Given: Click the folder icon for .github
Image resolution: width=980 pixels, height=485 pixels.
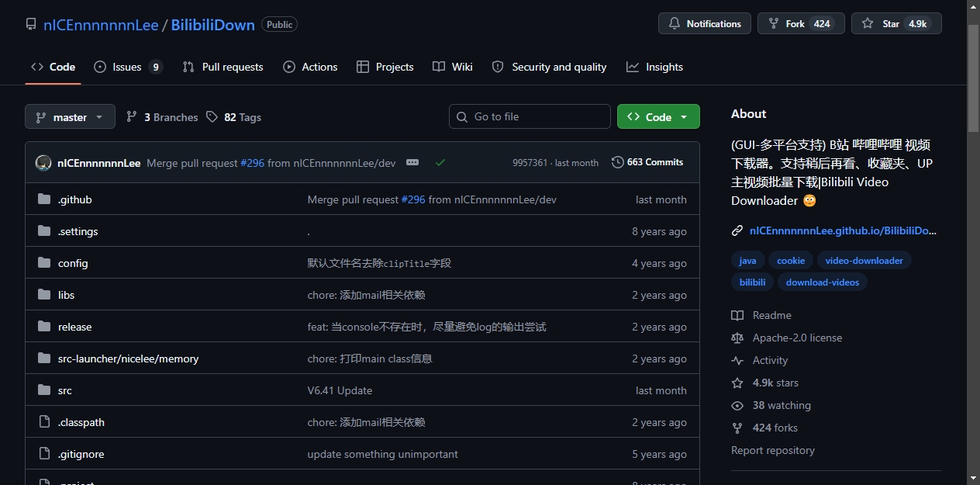Looking at the screenshot, I should coord(44,199).
